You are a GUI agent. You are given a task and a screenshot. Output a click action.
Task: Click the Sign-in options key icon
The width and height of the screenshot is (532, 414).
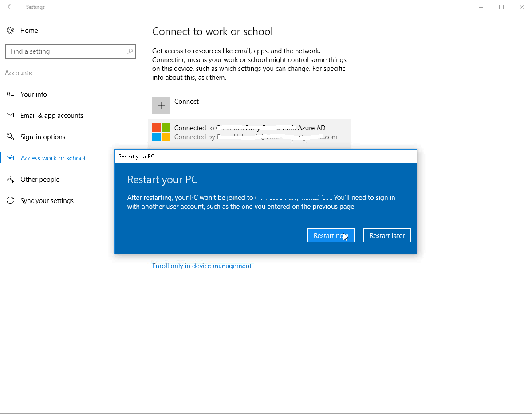click(x=10, y=137)
